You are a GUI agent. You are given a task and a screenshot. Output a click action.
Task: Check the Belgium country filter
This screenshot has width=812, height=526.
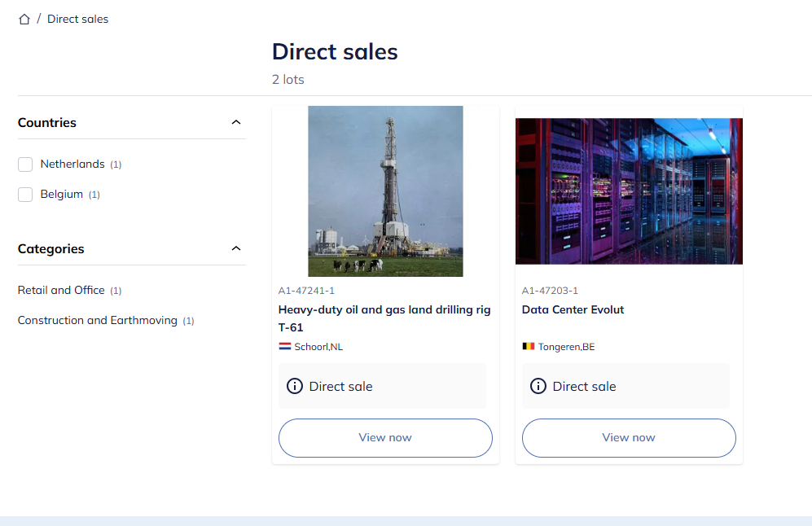pyautogui.click(x=25, y=194)
